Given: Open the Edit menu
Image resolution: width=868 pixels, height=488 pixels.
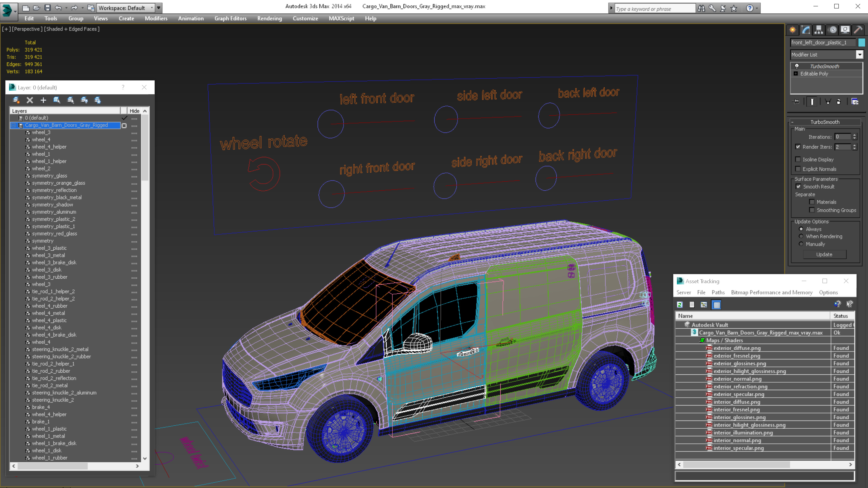Looking at the screenshot, I should pyautogui.click(x=29, y=18).
